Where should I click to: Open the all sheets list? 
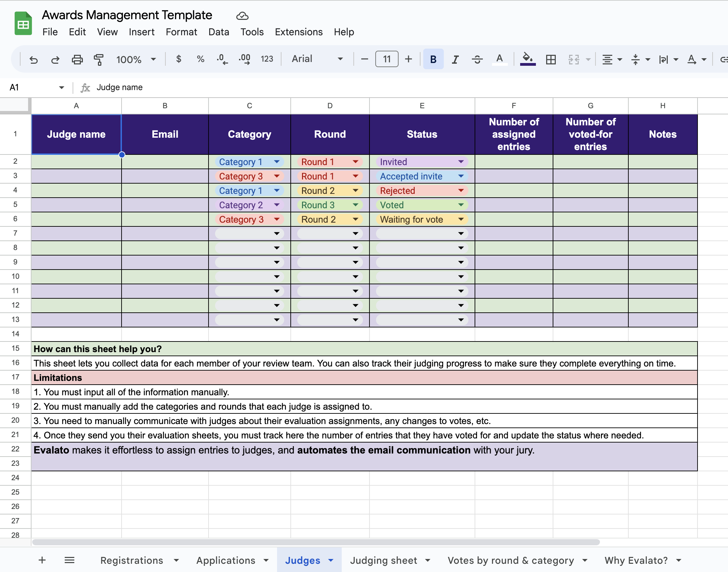(x=70, y=560)
